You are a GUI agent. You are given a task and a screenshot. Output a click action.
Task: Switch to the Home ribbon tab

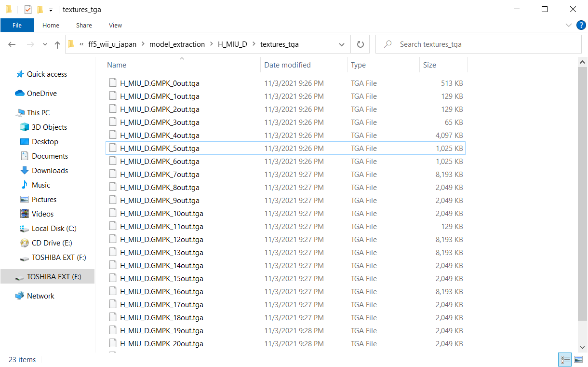[x=51, y=25]
